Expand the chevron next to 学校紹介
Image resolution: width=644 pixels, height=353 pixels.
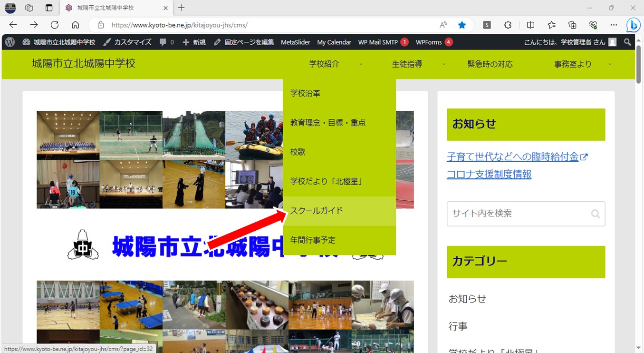pos(361,64)
